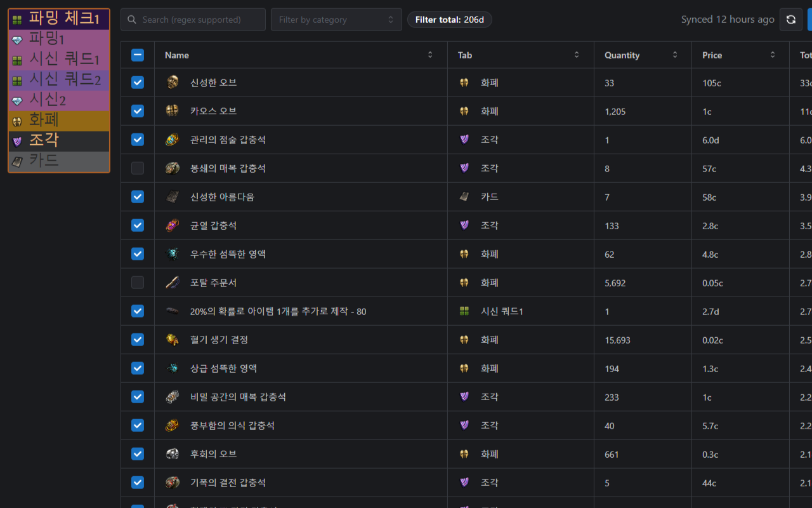Click the Orb of Regret icon (후회의 오브)
812x508 pixels.
tap(173, 454)
